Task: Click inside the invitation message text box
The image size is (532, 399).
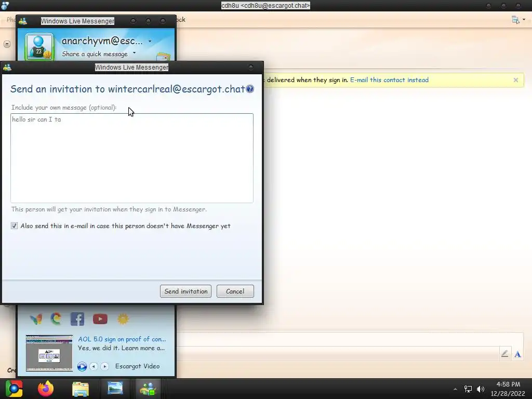Action: 132,158
